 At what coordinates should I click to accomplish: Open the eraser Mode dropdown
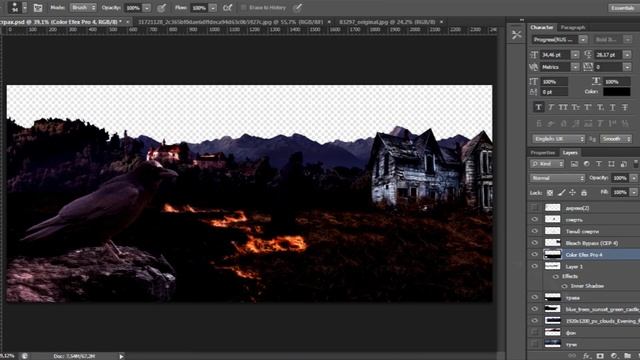[x=83, y=7]
